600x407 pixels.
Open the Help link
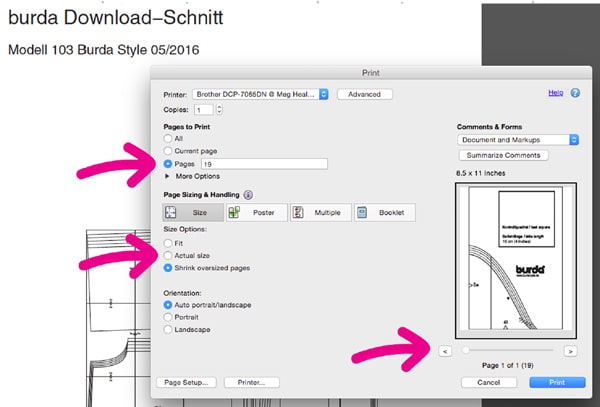point(556,93)
